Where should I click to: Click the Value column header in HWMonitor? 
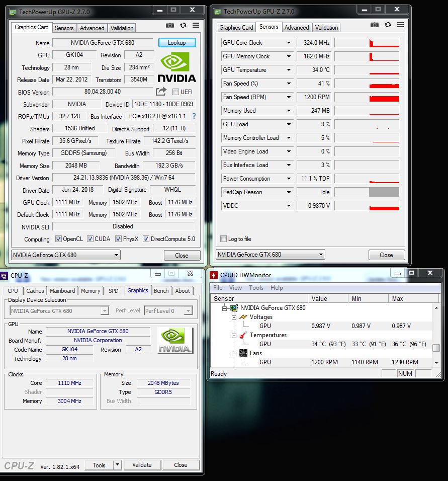(x=328, y=298)
